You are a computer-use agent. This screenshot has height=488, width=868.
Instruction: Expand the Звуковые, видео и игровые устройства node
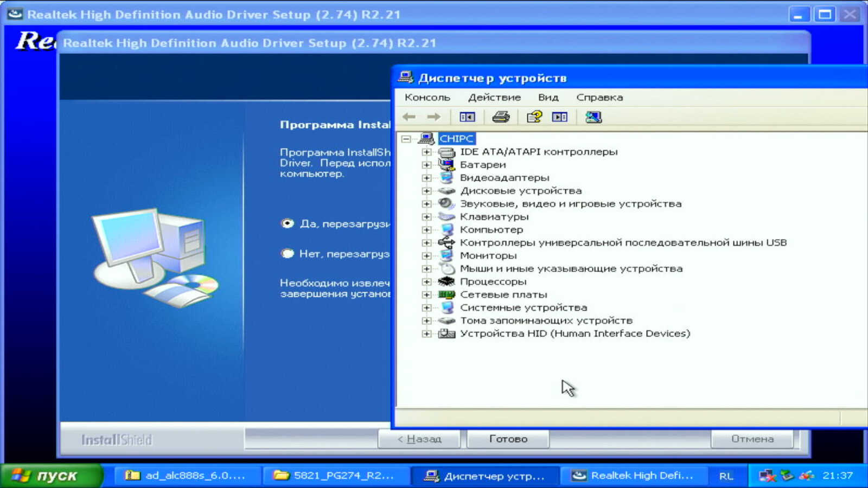pos(427,204)
